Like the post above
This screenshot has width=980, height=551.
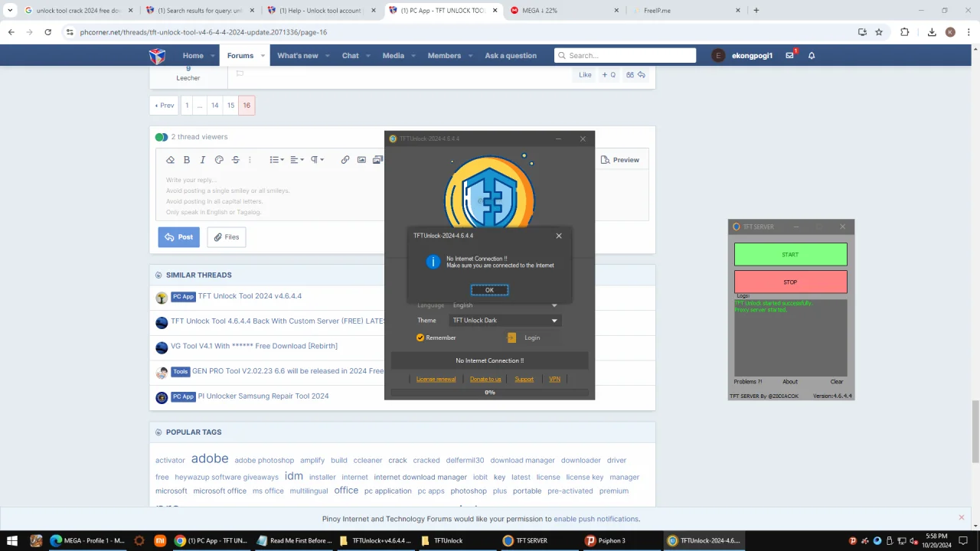pos(585,74)
